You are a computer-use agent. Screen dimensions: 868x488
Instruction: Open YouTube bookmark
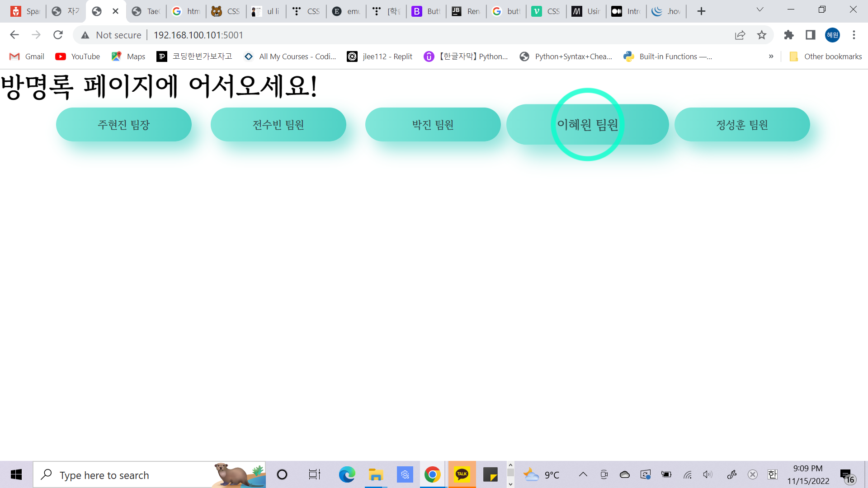click(x=78, y=56)
